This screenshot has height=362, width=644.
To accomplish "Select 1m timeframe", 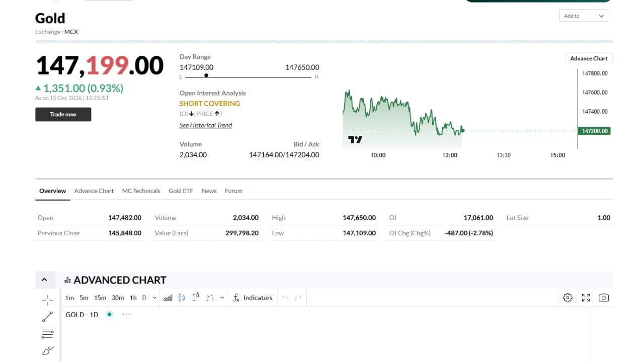I will click(69, 298).
